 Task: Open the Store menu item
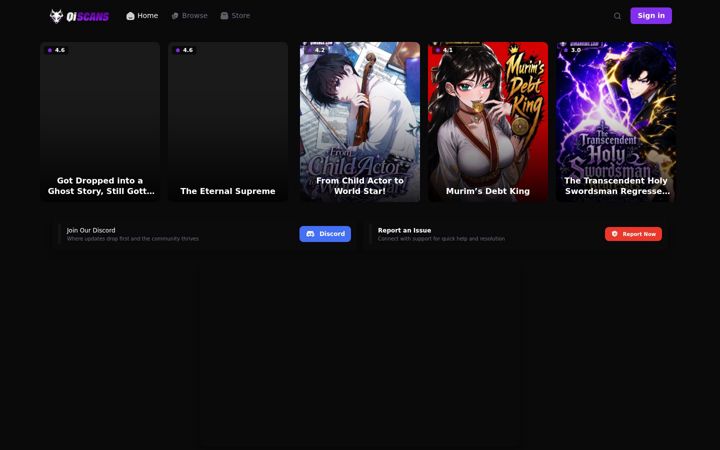point(235,16)
